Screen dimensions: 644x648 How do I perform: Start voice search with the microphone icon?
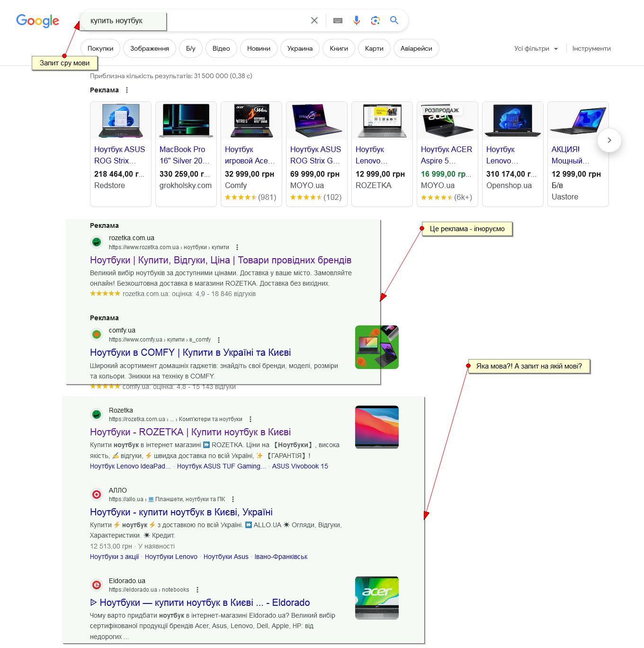(x=357, y=20)
